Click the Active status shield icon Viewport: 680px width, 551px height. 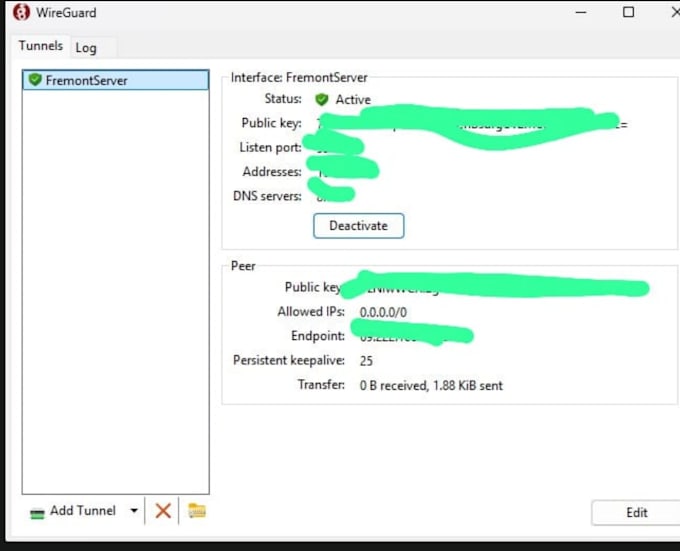(321, 100)
